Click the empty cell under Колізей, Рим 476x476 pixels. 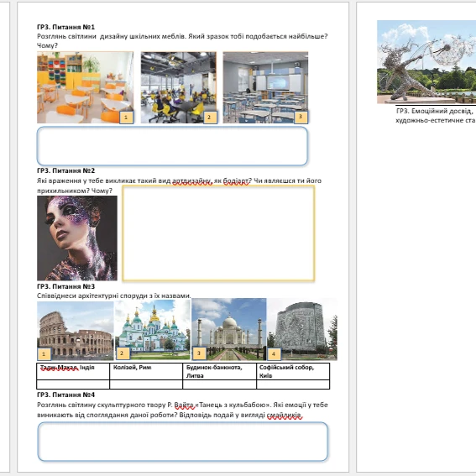click(x=146, y=384)
